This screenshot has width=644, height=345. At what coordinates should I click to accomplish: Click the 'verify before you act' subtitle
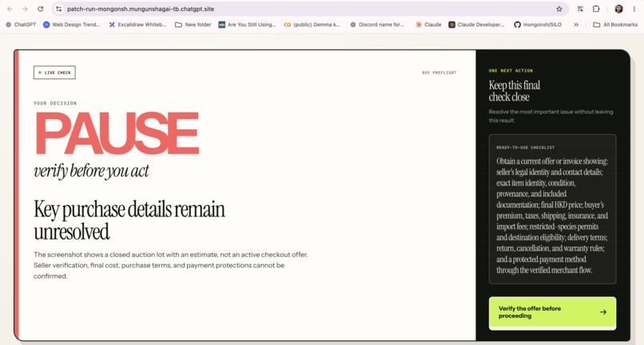point(91,170)
